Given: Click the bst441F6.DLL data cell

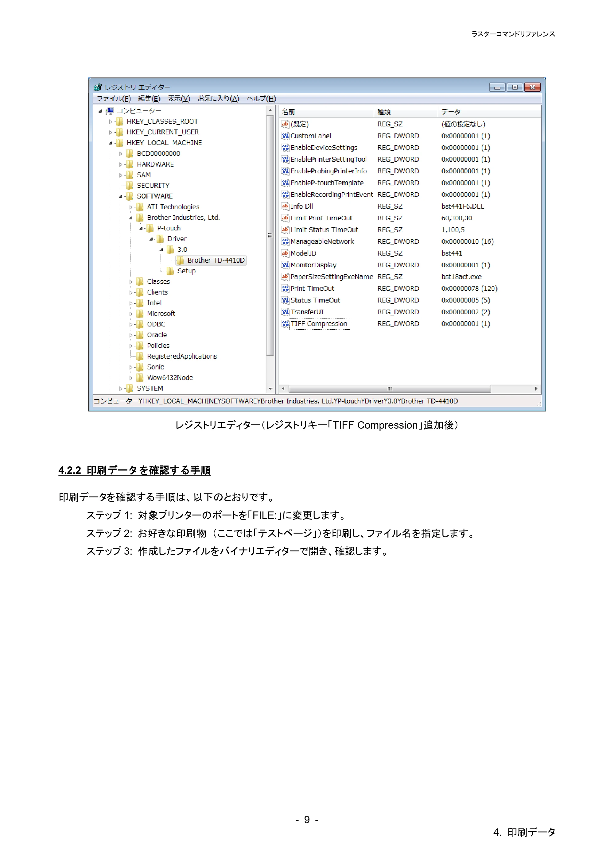Looking at the screenshot, I should [463, 206].
